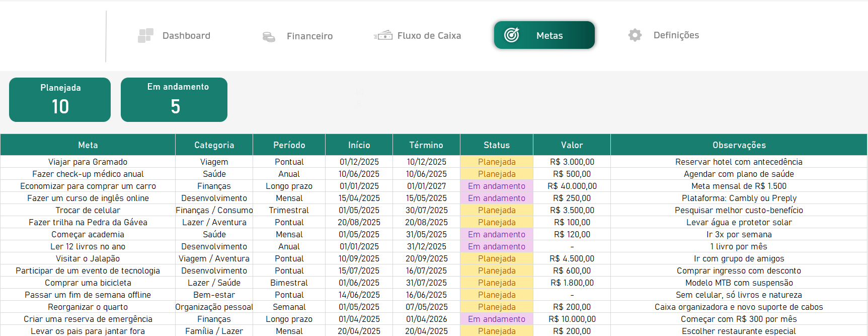Open the Definições page
Viewport: 868px width, 336px height.
676,35
